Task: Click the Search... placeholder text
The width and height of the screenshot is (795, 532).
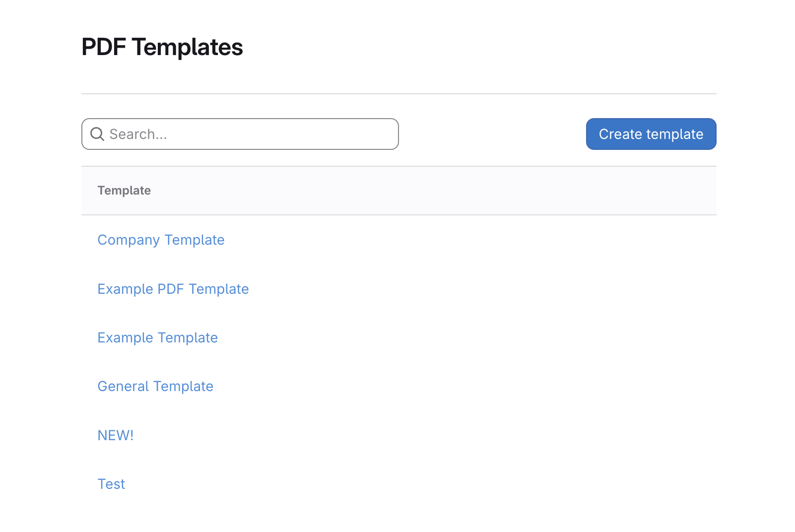Action: 138,134
